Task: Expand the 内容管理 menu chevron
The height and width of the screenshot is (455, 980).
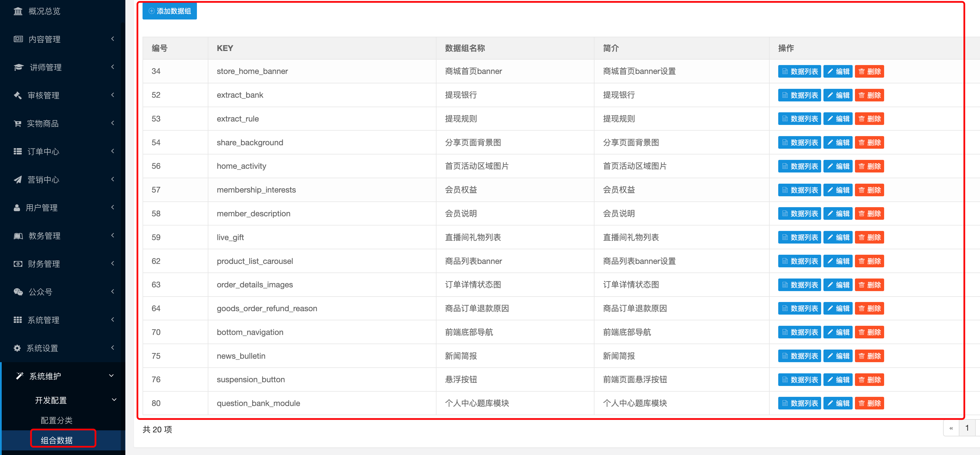Action: [x=112, y=39]
